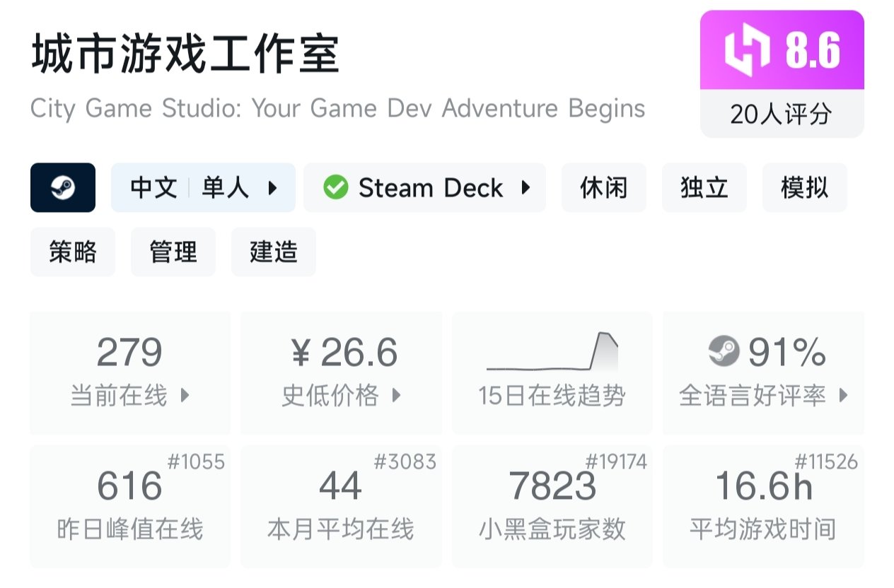Open 史低价格 price history arrow
Screen dimensions: 894x588
coord(397,395)
